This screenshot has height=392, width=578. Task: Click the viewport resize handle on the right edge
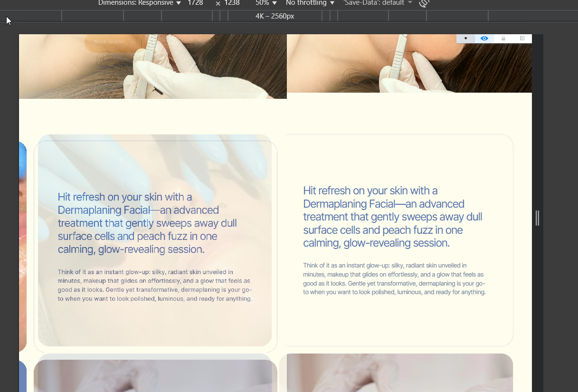point(538,218)
